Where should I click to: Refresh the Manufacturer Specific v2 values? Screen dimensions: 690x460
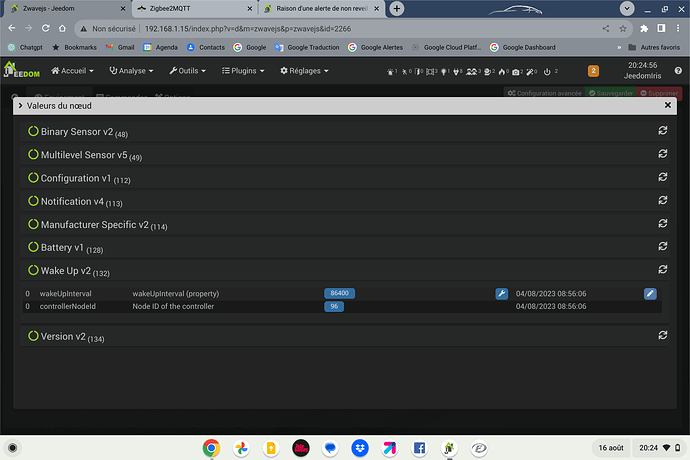[x=662, y=224]
